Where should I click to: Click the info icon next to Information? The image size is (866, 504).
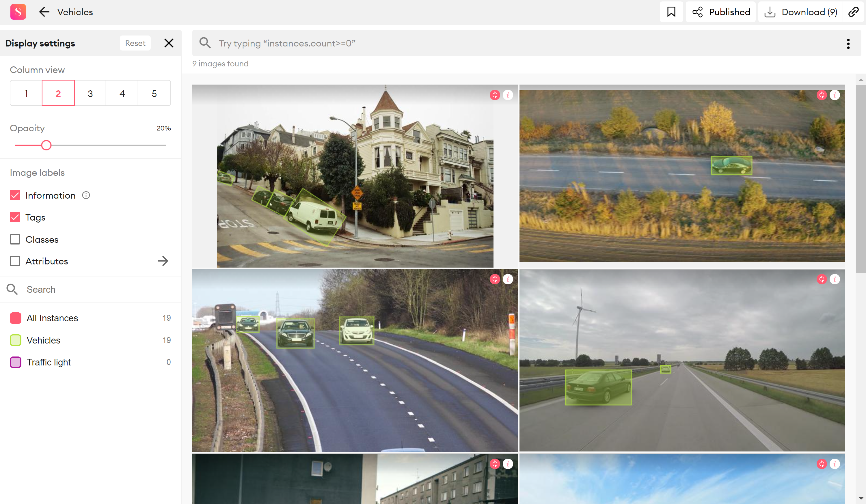[86, 195]
